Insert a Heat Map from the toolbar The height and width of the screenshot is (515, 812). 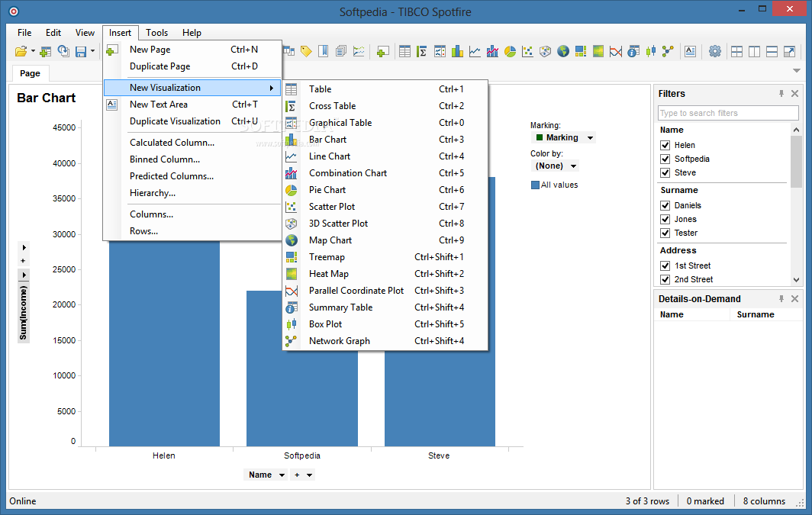[x=598, y=51]
